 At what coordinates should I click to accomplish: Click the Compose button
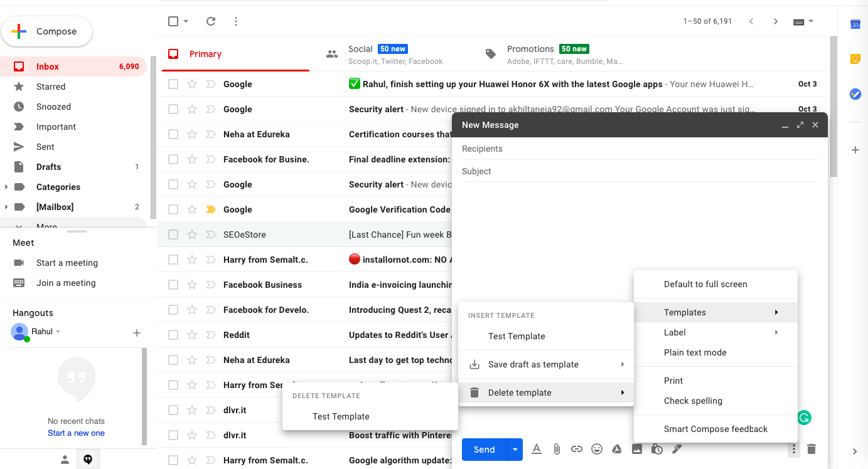coord(47,31)
